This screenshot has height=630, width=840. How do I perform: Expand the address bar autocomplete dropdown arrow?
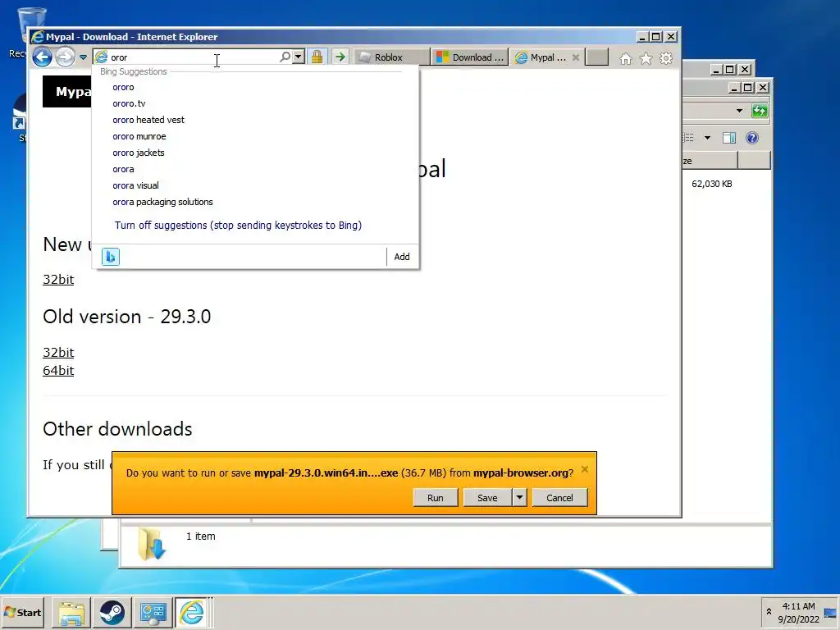pyautogui.click(x=299, y=57)
